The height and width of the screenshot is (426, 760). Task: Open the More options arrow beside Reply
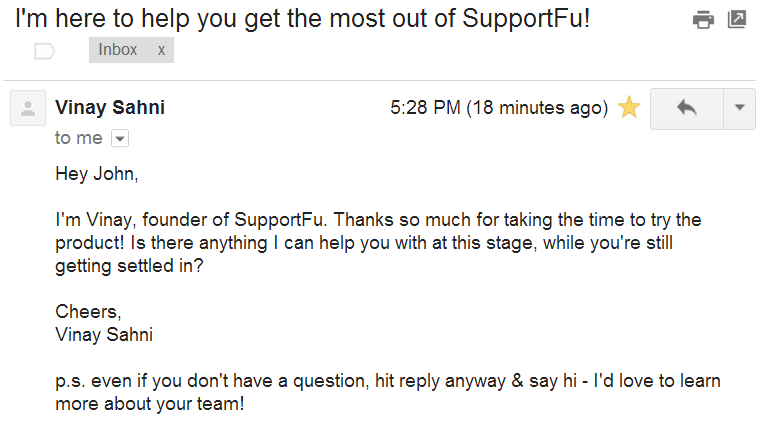click(739, 108)
